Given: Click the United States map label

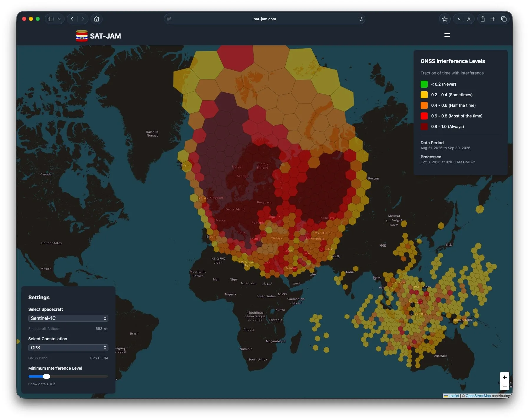Looking at the screenshot, I should (52, 243).
